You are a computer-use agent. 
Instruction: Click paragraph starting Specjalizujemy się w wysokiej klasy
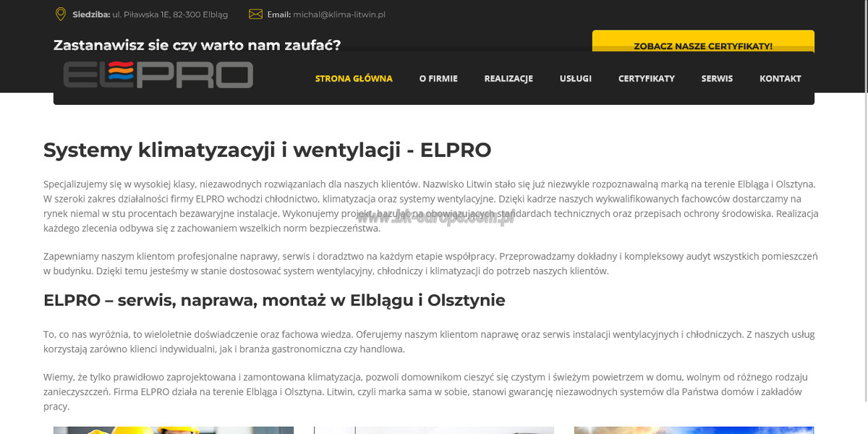pyautogui.click(x=431, y=206)
